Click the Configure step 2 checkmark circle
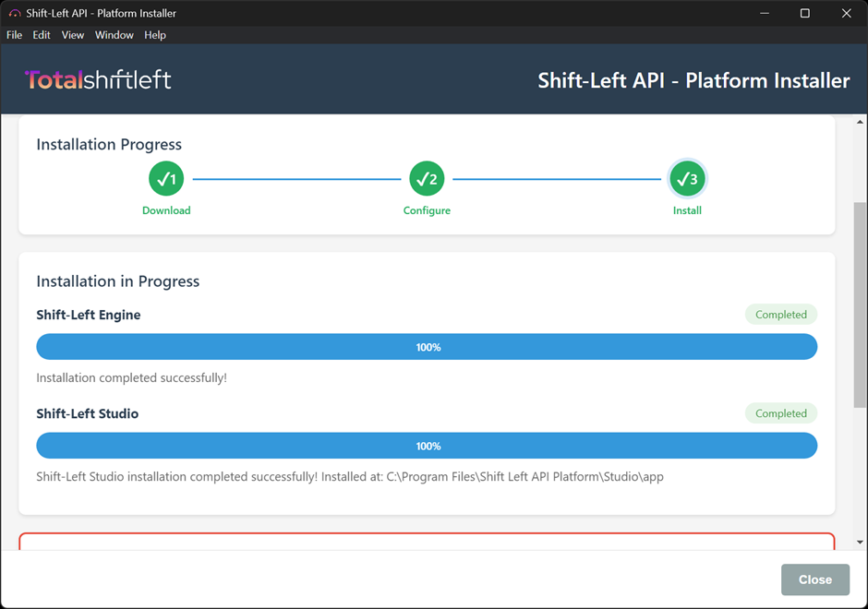 tap(427, 179)
